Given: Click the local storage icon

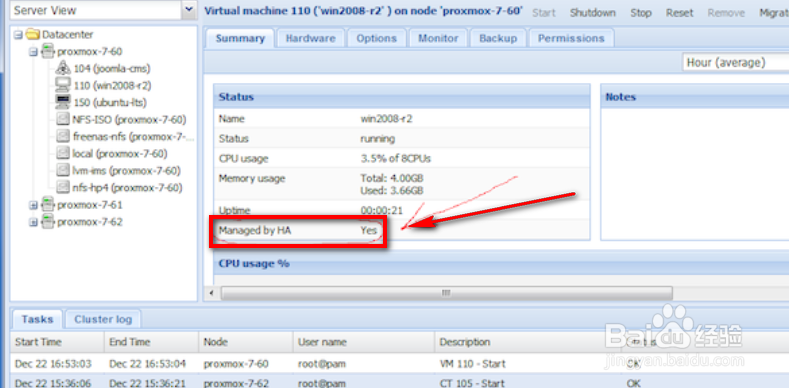Looking at the screenshot, I should pyautogui.click(x=63, y=153).
